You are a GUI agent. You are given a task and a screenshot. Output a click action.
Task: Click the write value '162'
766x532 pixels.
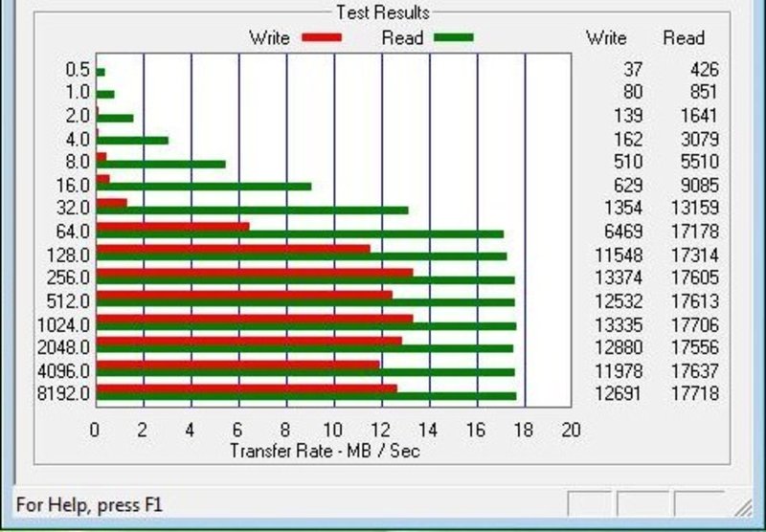tap(628, 140)
